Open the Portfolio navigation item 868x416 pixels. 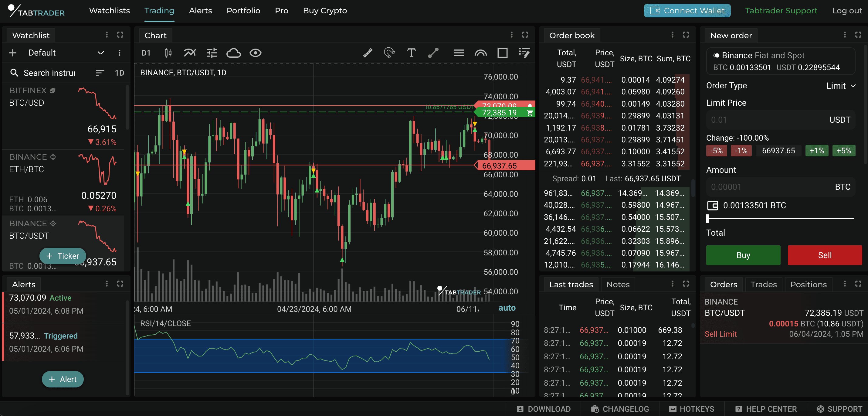pos(243,11)
